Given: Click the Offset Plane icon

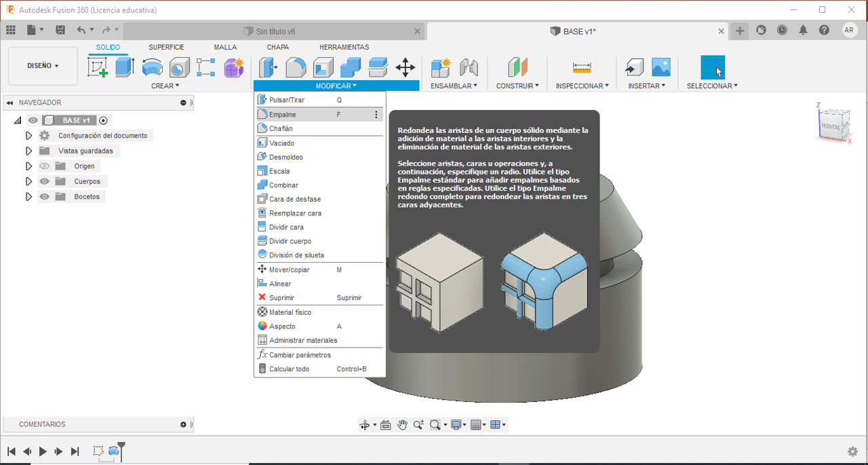Looking at the screenshot, I should 517,67.
